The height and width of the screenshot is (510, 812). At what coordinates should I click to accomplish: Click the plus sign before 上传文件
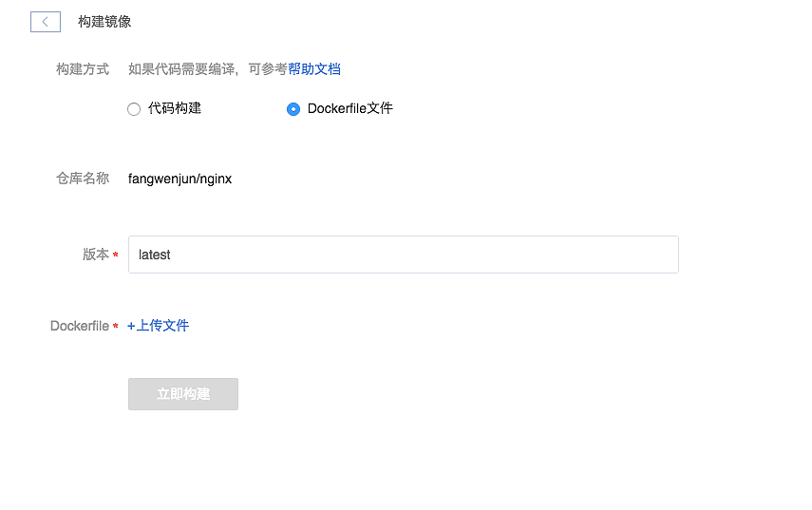(131, 326)
